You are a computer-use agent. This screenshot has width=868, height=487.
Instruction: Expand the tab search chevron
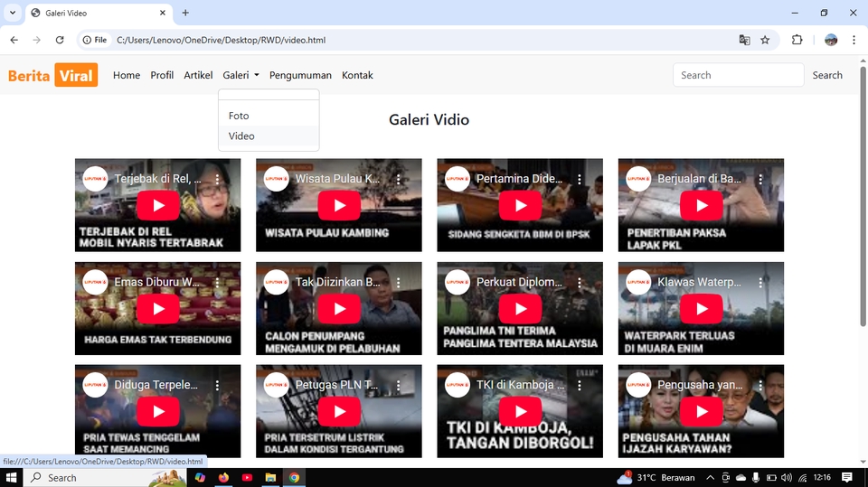(13, 13)
